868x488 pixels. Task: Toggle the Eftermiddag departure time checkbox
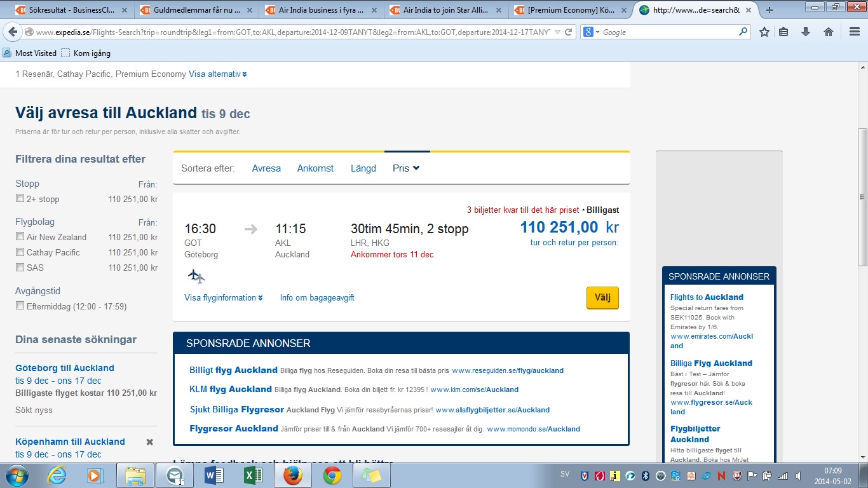coord(20,306)
